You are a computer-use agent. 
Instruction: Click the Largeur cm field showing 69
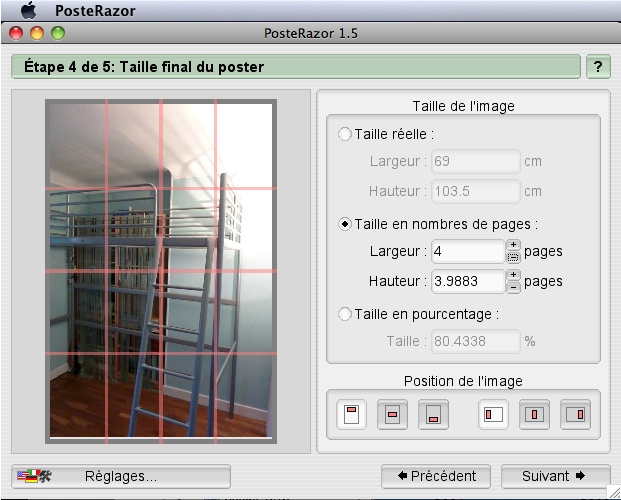(476, 161)
